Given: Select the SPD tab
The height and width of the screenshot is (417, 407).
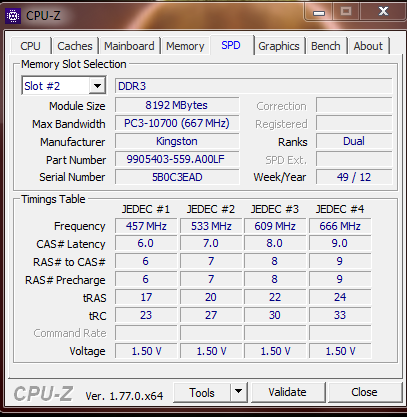Looking at the screenshot, I should (231, 45).
